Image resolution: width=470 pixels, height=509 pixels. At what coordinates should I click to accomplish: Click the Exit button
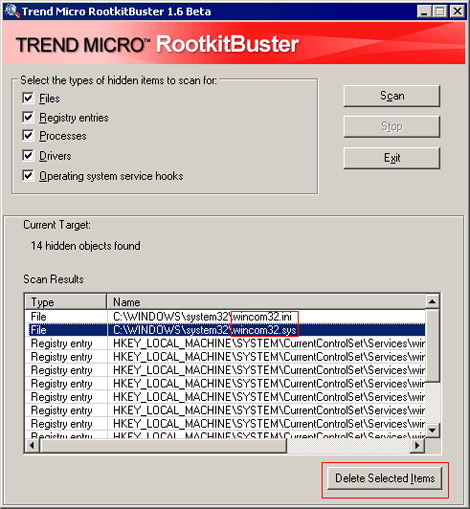click(x=392, y=158)
